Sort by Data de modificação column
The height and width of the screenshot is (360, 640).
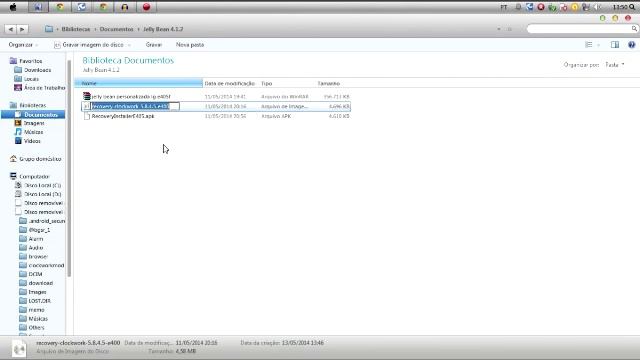(230, 83)
